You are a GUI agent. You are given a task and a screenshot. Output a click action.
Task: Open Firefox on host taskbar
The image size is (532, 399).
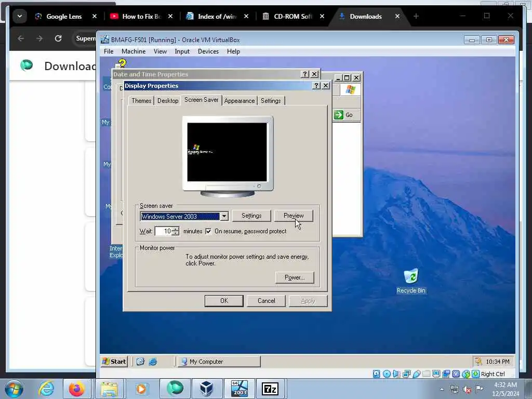tap(77, 389)
